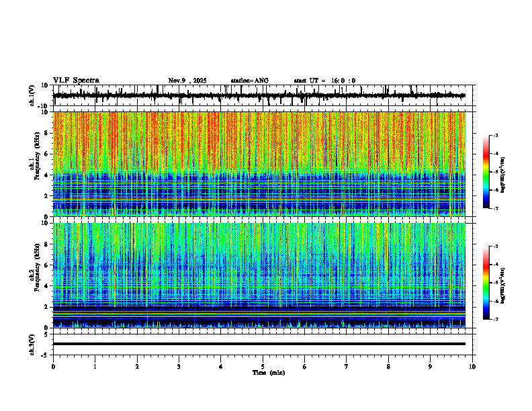Click the ch.3 flat black trace line
The image size is (532, 411).
pos(259,344)
